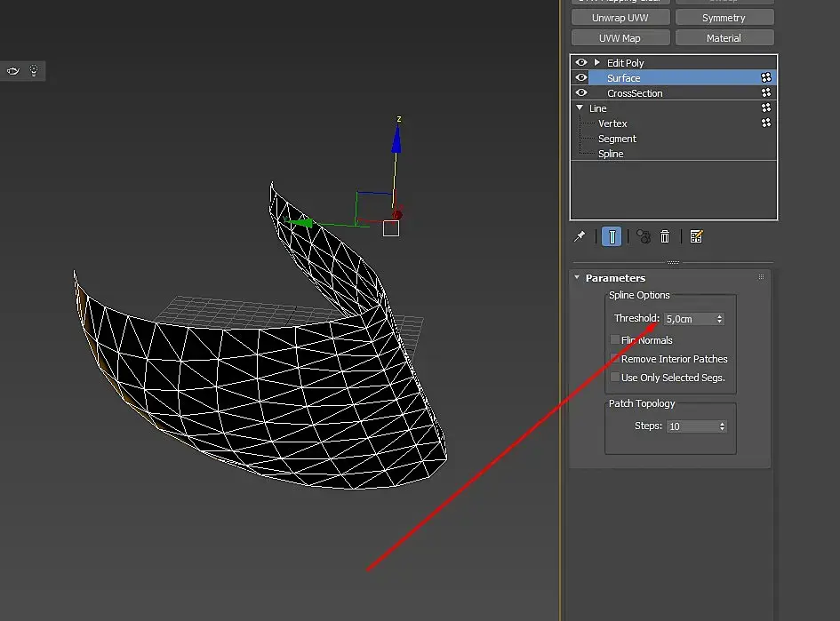Click Make Unique icon below modifier stack
This screenshot has height=621, width=840.
tap(644, 236)
